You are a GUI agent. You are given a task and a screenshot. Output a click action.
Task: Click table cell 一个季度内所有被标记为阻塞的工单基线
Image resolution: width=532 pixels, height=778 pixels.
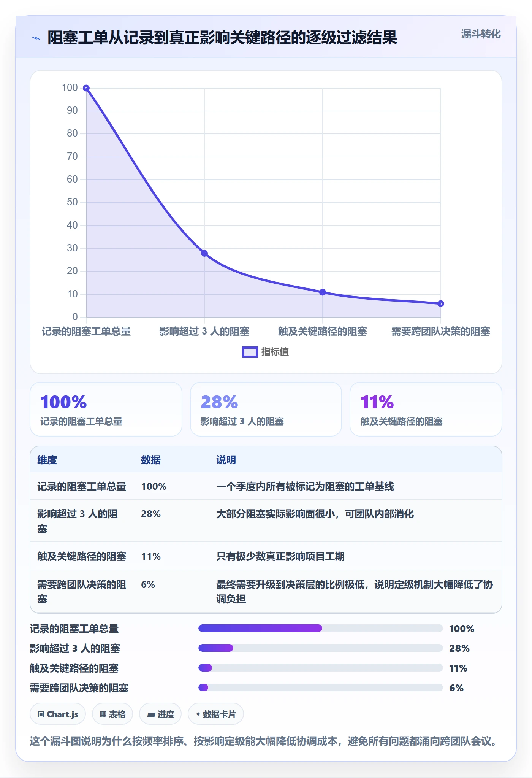pyautogui.click(x=305, y=486)
